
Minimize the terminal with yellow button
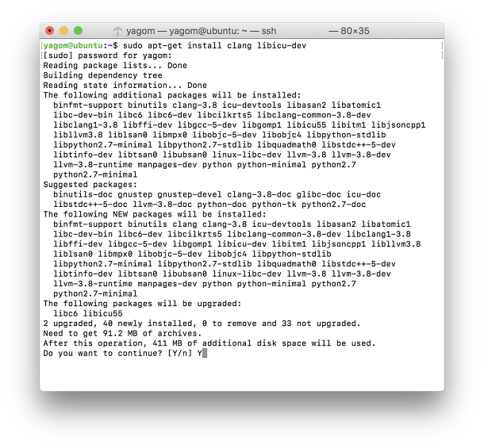tap(64, 31)
